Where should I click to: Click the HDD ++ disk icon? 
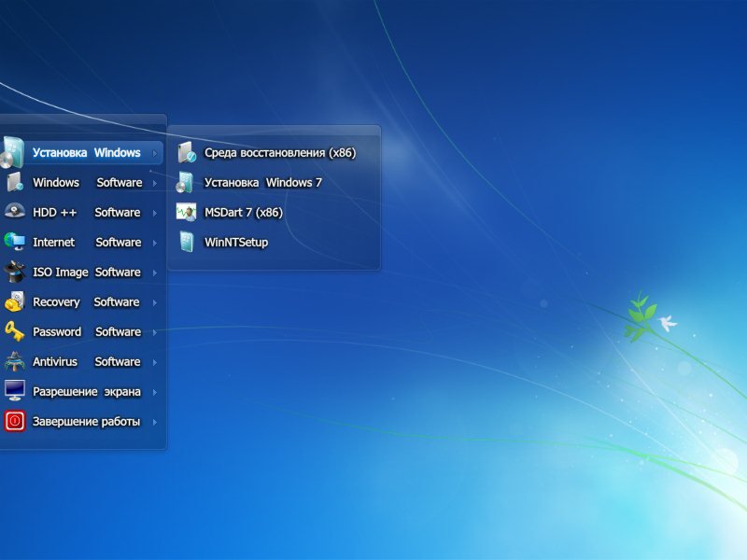(15, 211)
